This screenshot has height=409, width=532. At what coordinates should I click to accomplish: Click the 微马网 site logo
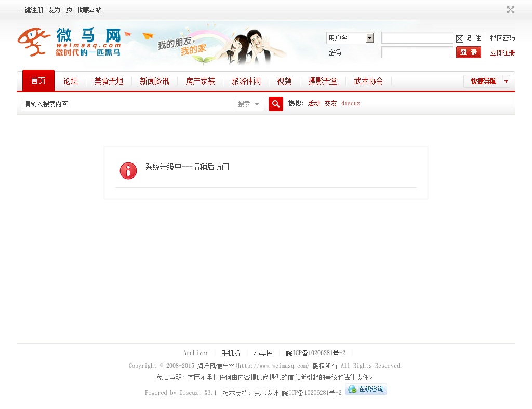coord(70,42)
